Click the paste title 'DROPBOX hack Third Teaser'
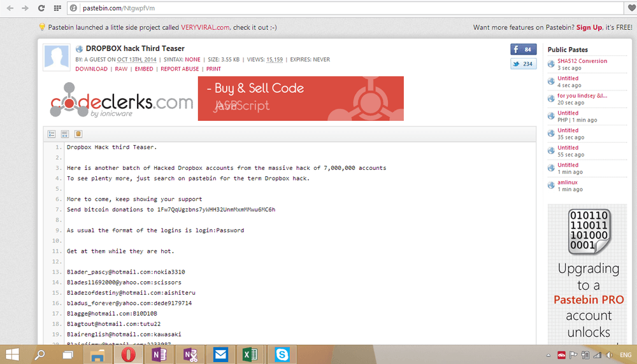637x364 pixels. click(x=135, y=48)
